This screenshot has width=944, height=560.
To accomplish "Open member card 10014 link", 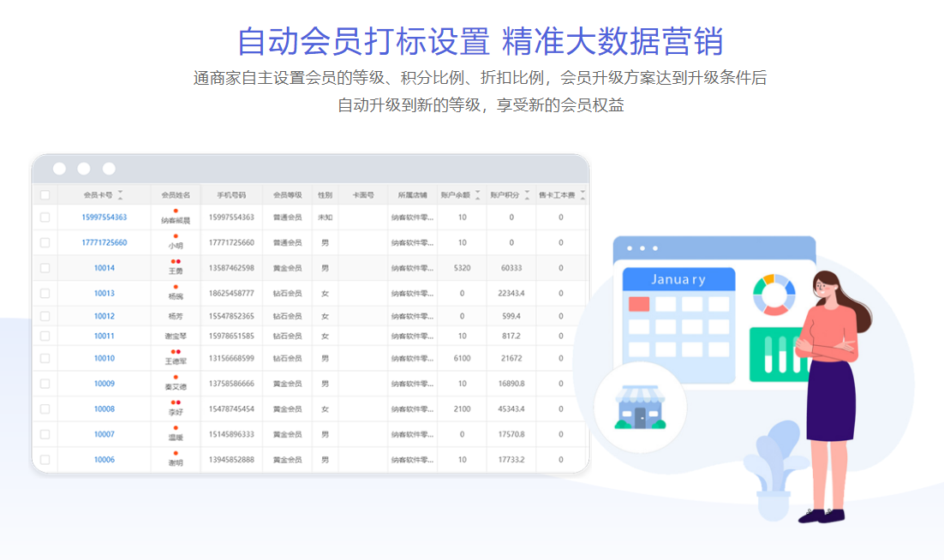I will tap(105, 268).
